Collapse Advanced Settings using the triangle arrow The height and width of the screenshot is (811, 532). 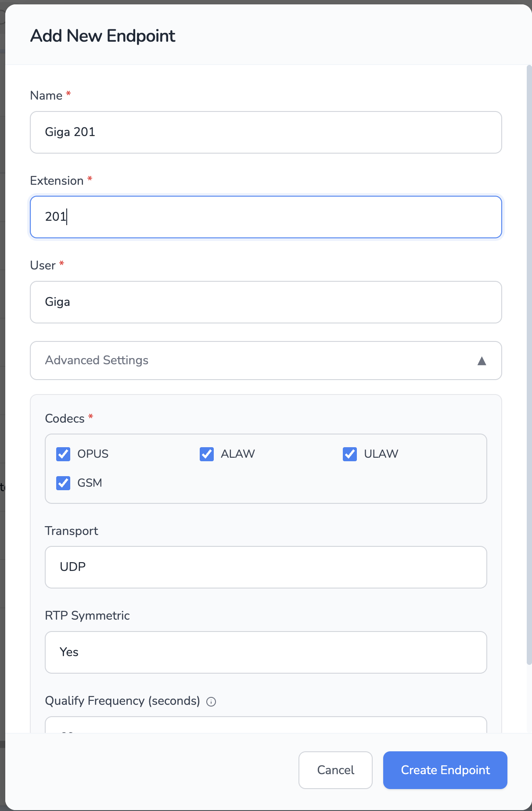click(482, 361)
